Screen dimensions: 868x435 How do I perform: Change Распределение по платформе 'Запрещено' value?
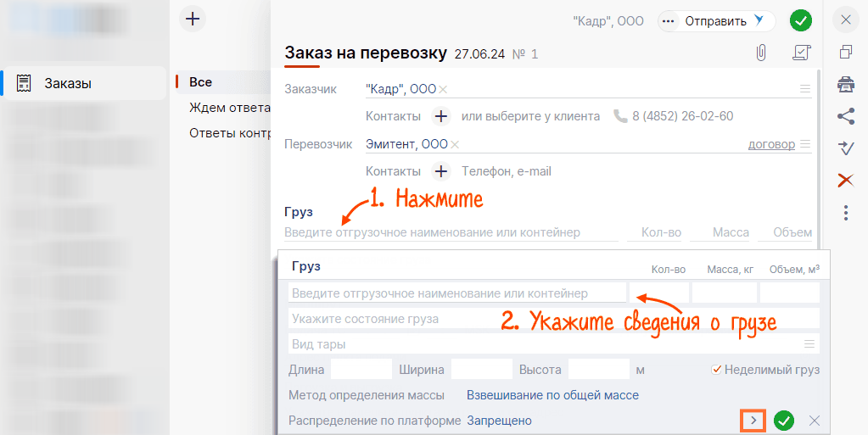coord(499,421)
